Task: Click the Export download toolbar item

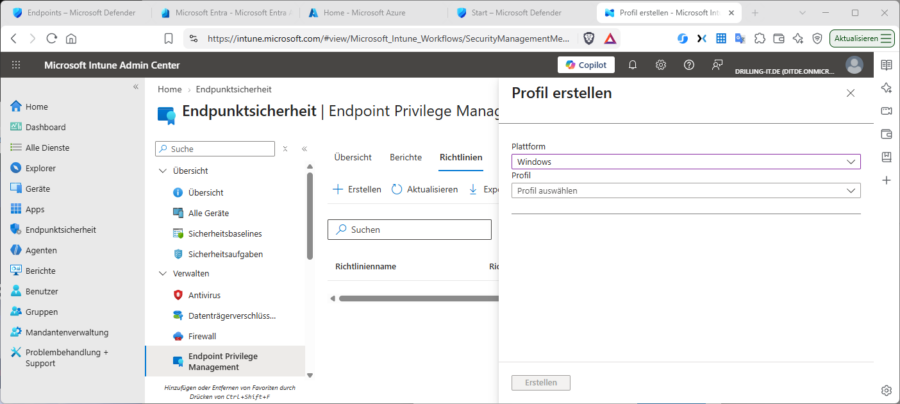Action: [483, 189]
